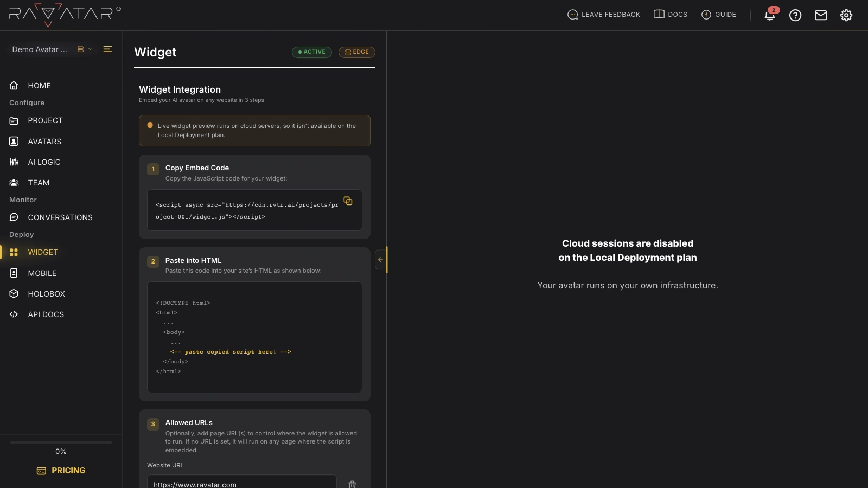Click the 'Cloud sessions are disabled' message
This screenshot has width=868, height=488.
pos(628,251)
